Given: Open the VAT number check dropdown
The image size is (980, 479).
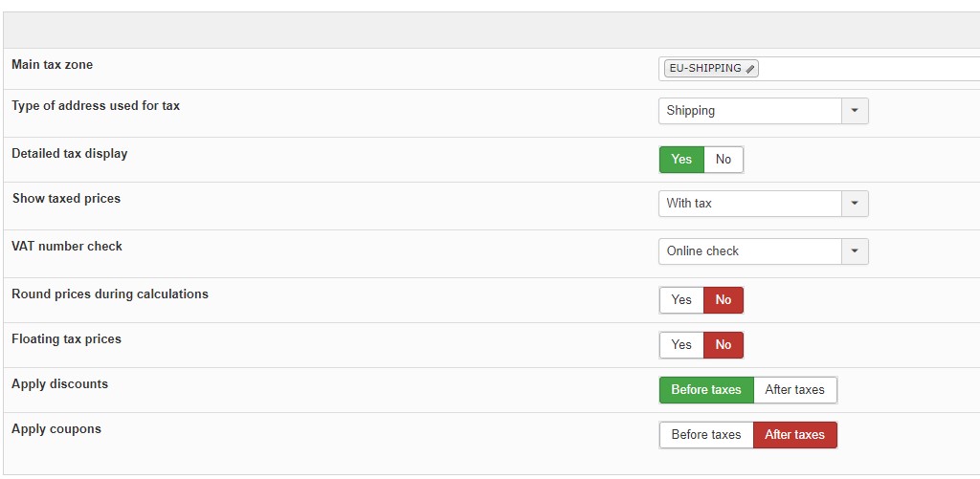Looking at the screenshot, I should pyautogui.click(x=855, y=251).
